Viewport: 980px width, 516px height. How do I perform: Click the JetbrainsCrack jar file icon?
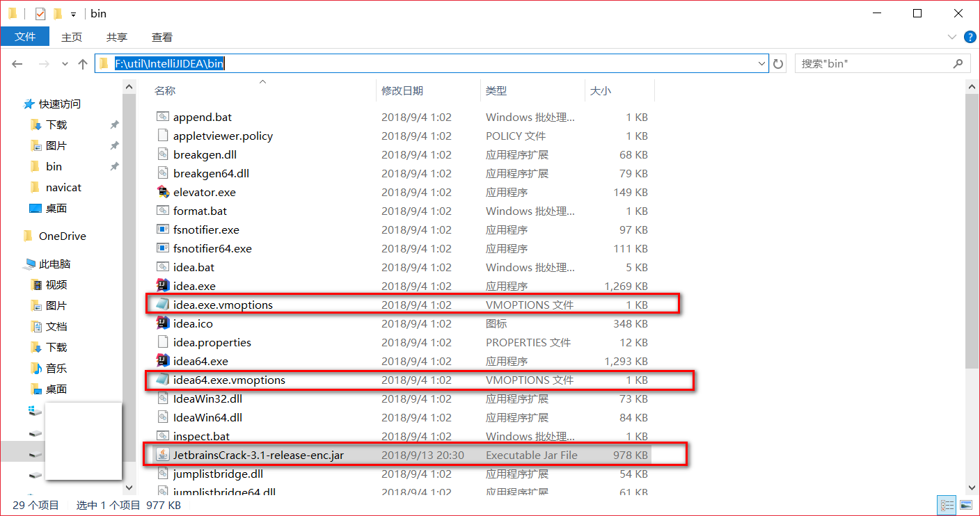pos(163,455)
